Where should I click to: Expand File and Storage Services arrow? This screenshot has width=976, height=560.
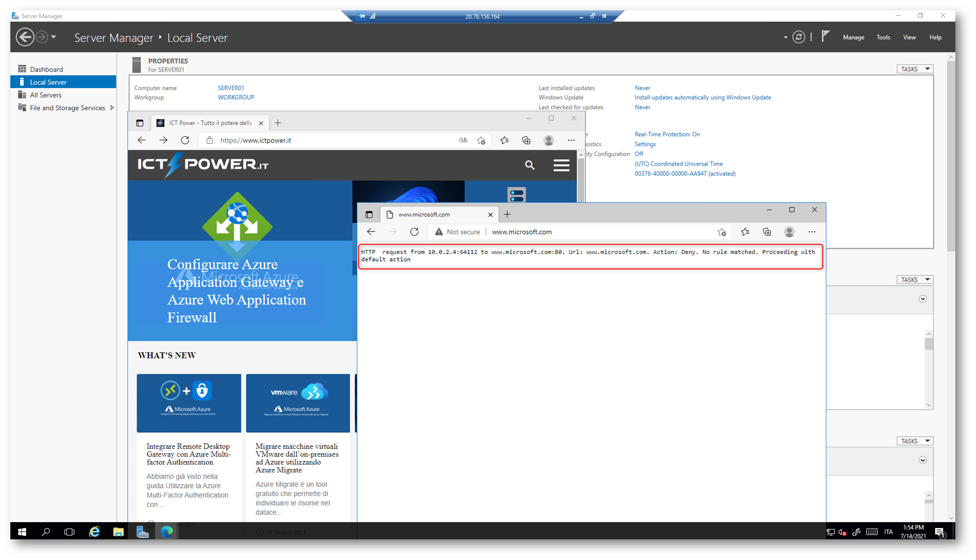coord(112,108)
